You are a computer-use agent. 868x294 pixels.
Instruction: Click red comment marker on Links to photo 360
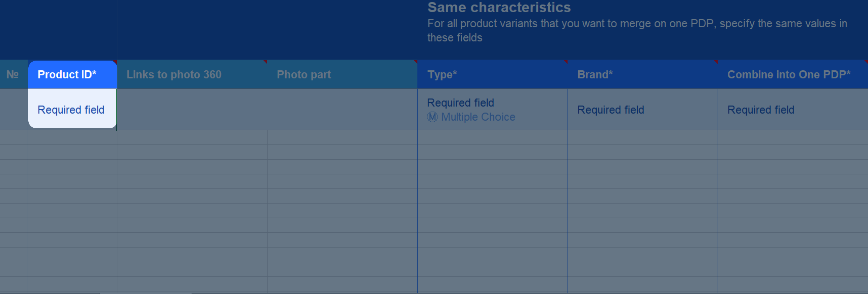pyautogui.click(x=265, y=62)
